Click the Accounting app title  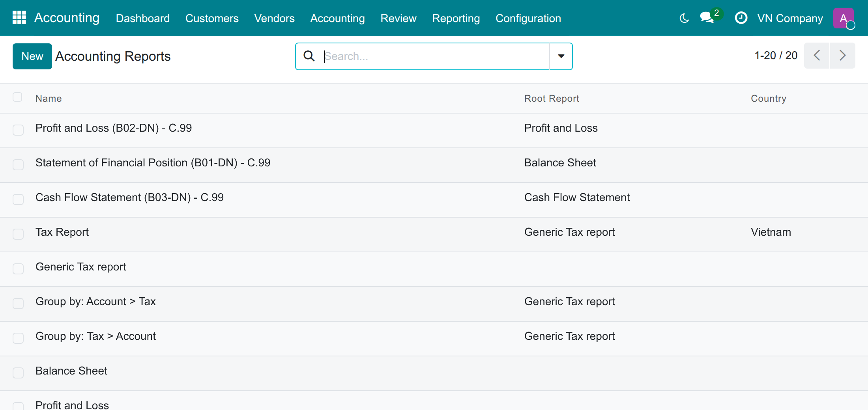(x=67, y=18)
